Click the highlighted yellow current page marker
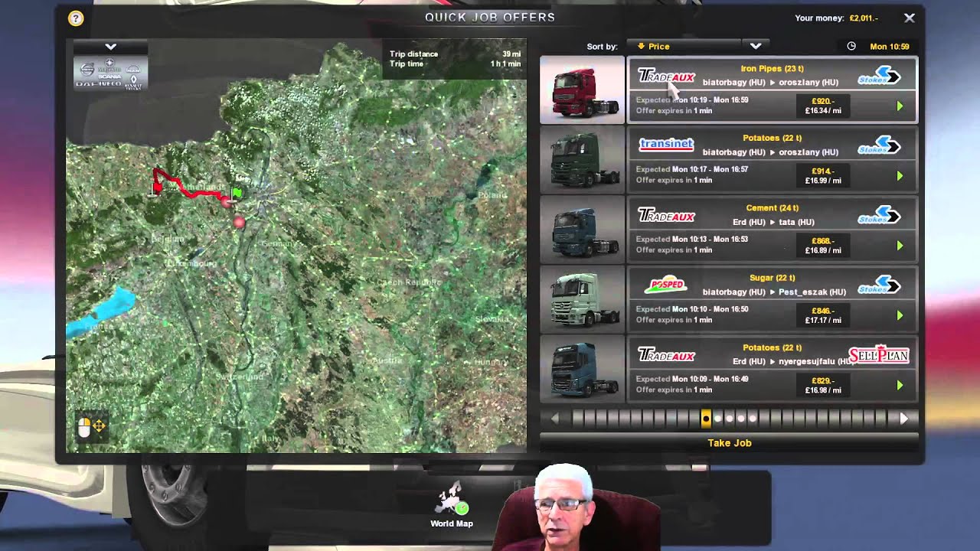Viewport: 980px width, 551px height. click(706, 419)
